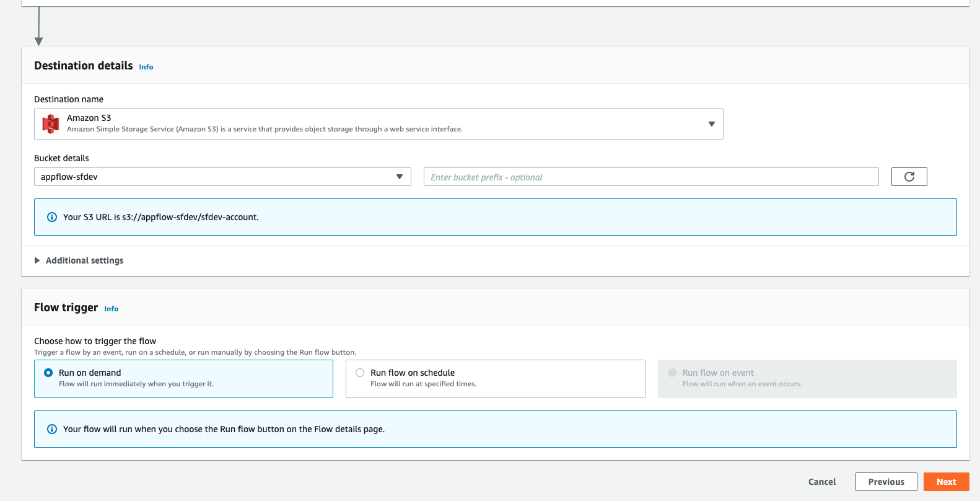This screenshot has height=501, width=980.
Task: Open the Destination name dropdown
Action: (x=378, y=124)
